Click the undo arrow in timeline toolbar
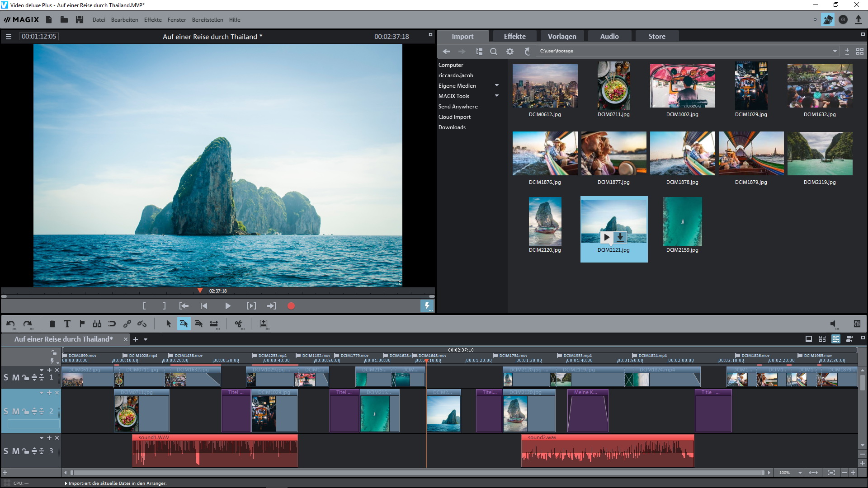The image size is (868, 488). [x=10, y=324]
